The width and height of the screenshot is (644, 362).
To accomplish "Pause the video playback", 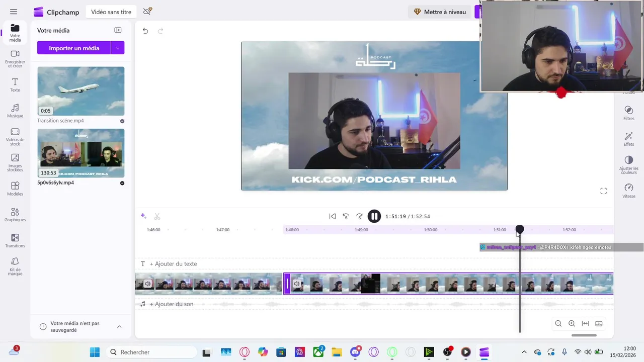I will click(374, 216).
